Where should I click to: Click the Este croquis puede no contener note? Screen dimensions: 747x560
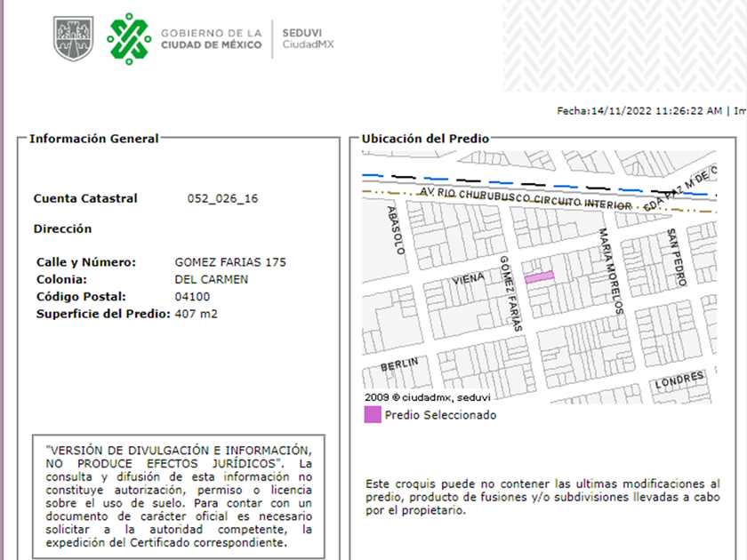[x=542, y=497]
